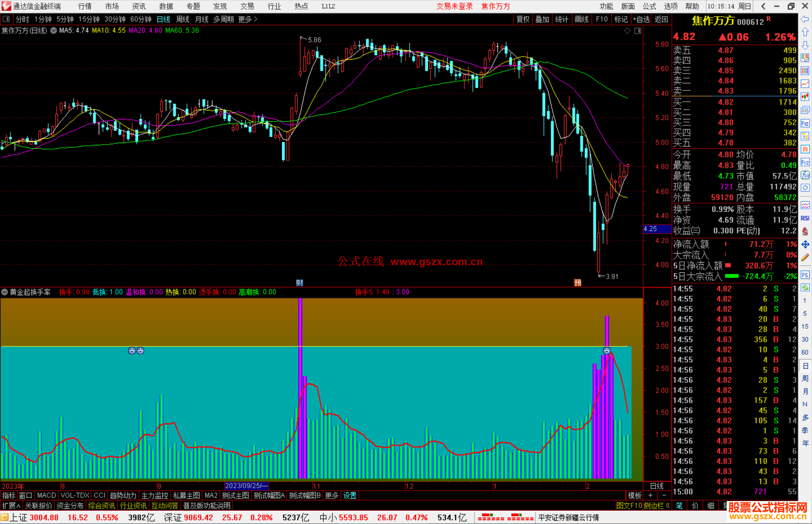The height and width of the screenshot is (524, 812).
Task: Click the candlestick chart icon in sidebar
Action: pos(805,97)
